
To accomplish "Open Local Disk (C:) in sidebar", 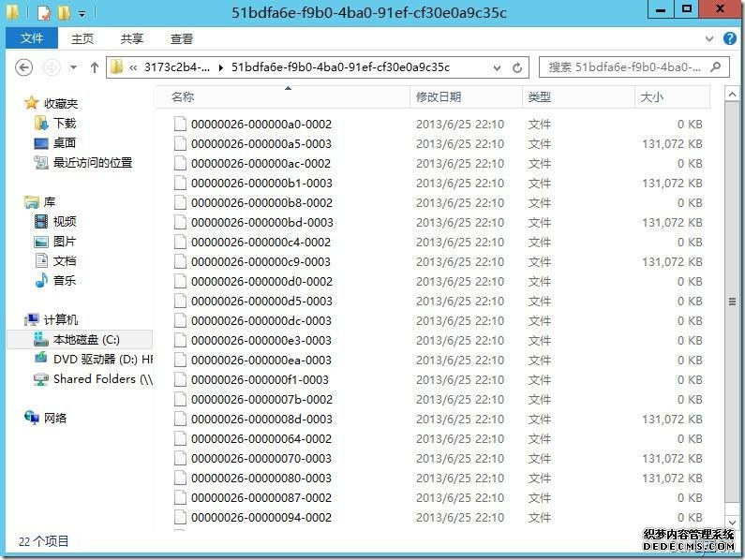I will pos(85,340).
